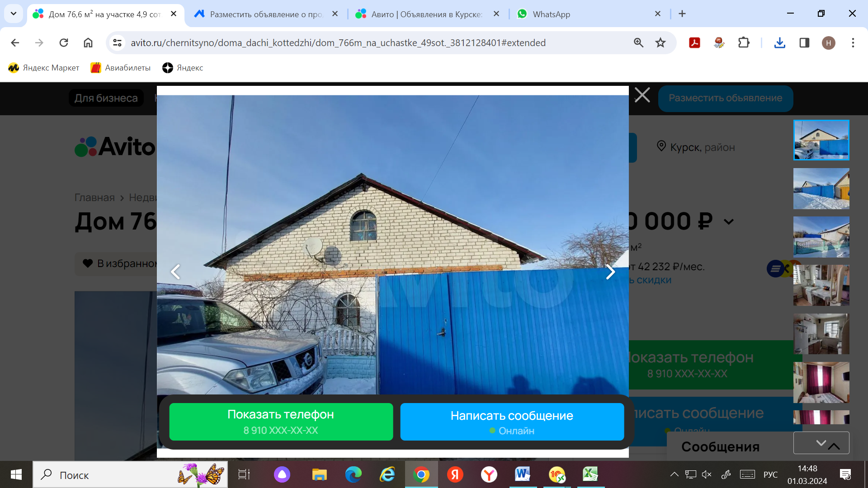Open Яндекс Маркет bookmark
This screenshot has width=868, height=488.
(43, 68)
